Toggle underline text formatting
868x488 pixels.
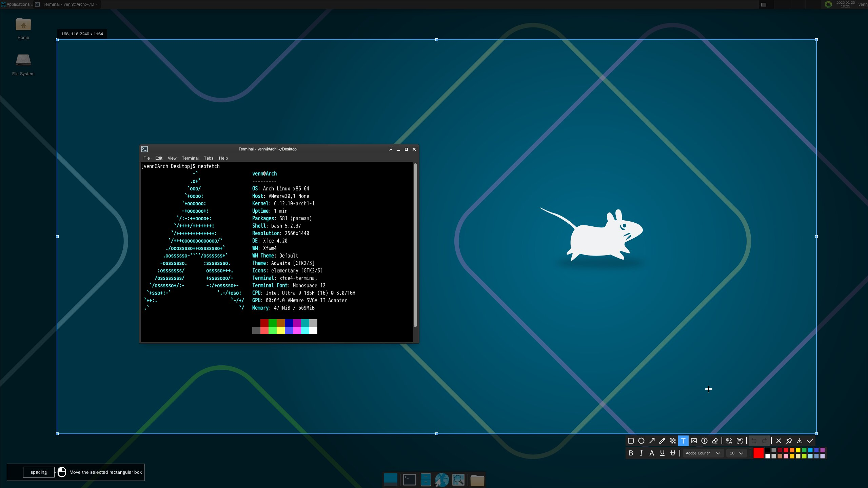point(662,453)
